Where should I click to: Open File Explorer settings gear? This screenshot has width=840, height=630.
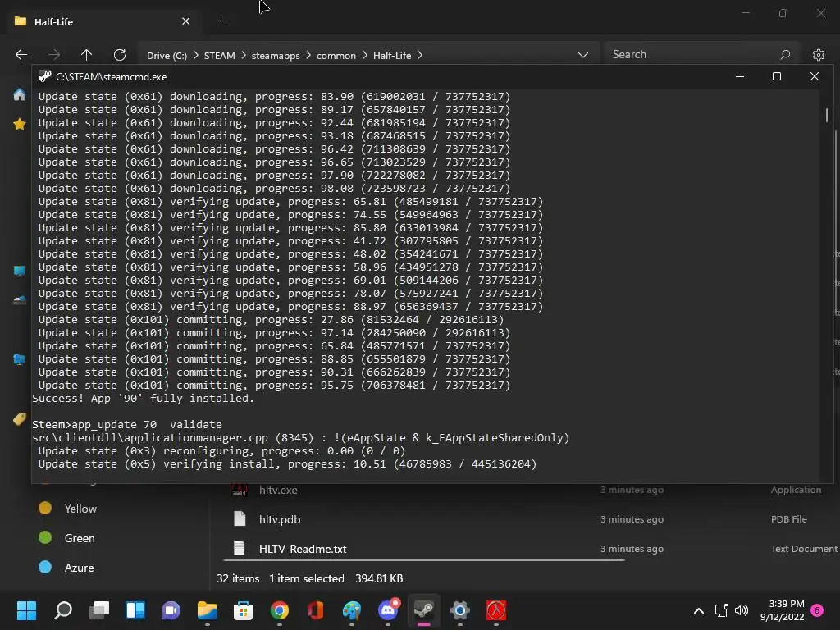point(818,55)
